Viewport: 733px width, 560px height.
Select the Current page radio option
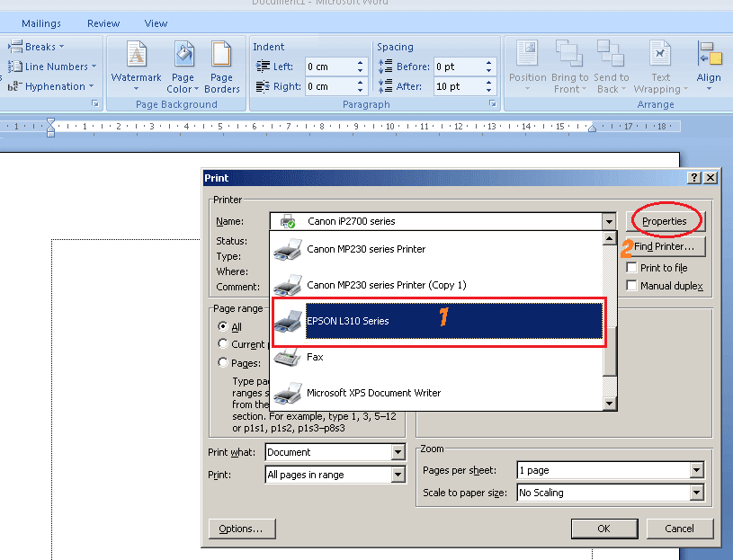tap(223, 343)
